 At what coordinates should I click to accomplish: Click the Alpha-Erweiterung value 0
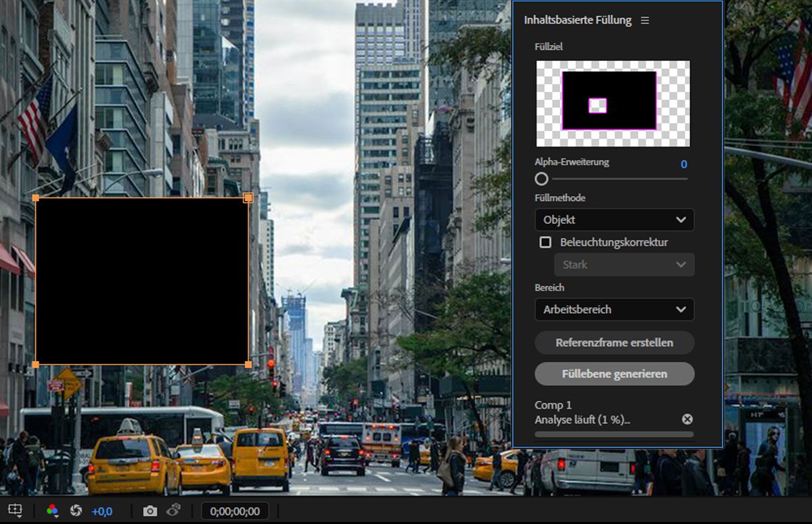[x=683, y=164]
